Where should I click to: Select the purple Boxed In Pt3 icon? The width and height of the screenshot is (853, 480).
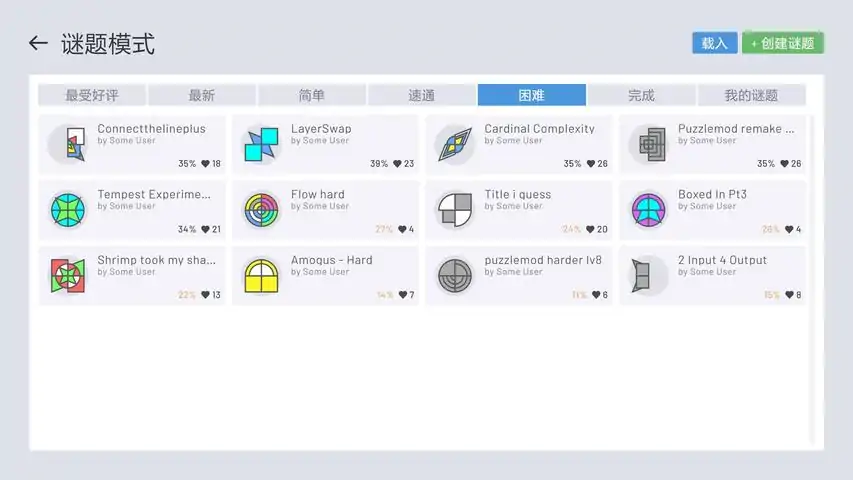(648, 210)
